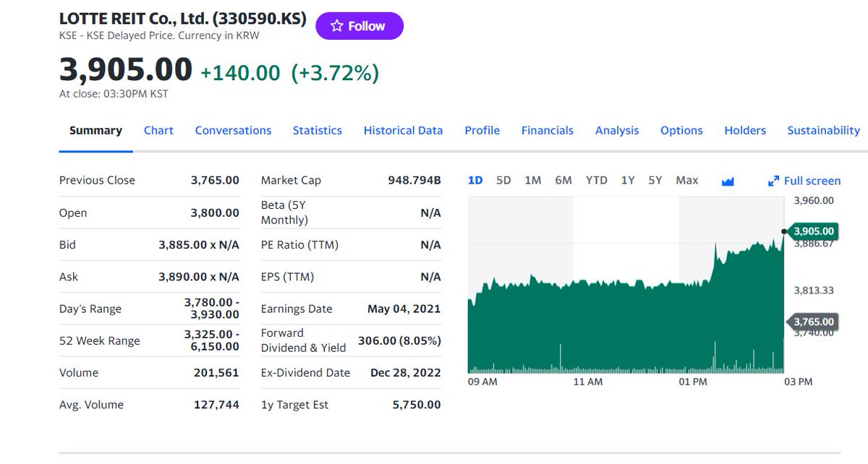
Task: Click the Avg. Volume value 127,744
Action: click(x=216, y=405)
